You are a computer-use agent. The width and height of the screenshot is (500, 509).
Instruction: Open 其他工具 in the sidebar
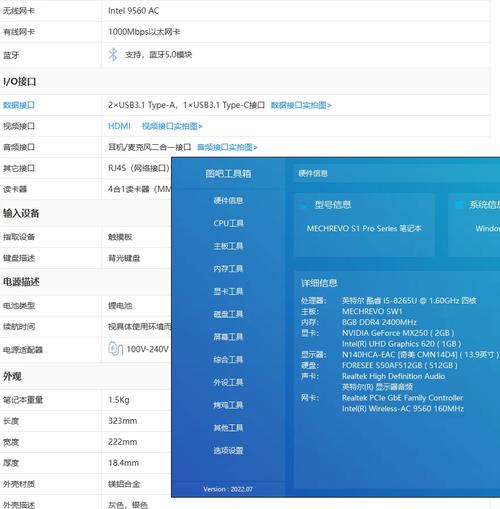(228, 428)
